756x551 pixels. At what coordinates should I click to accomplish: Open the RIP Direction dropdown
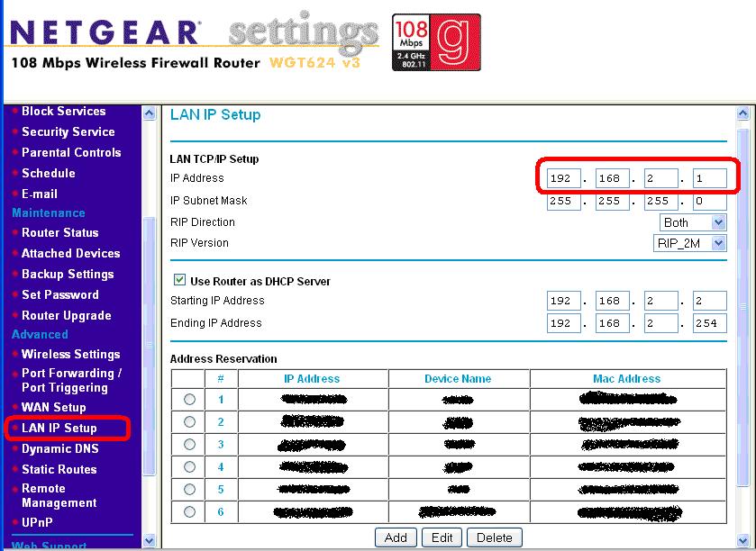pyautogui.click(x=692, y=222)
